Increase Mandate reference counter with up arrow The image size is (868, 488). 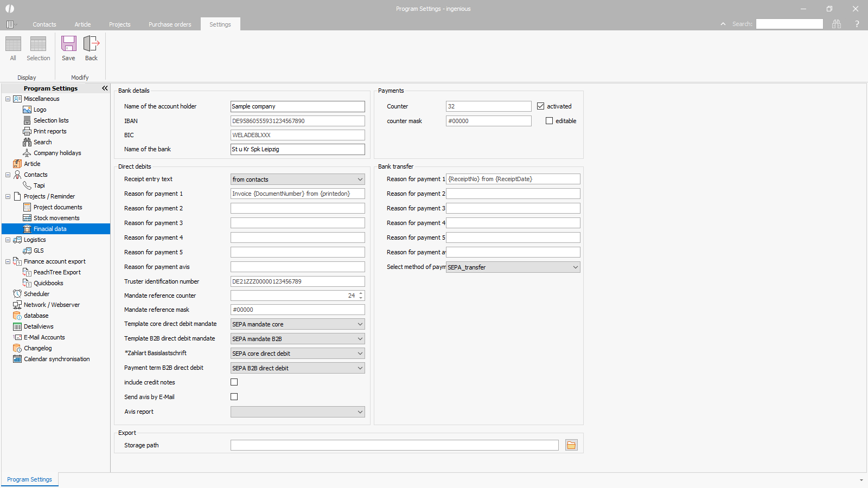point(361,293)
